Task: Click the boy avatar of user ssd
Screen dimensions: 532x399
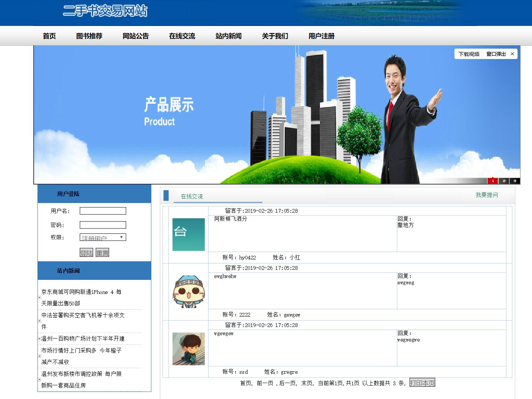Action: coord(188,349)
